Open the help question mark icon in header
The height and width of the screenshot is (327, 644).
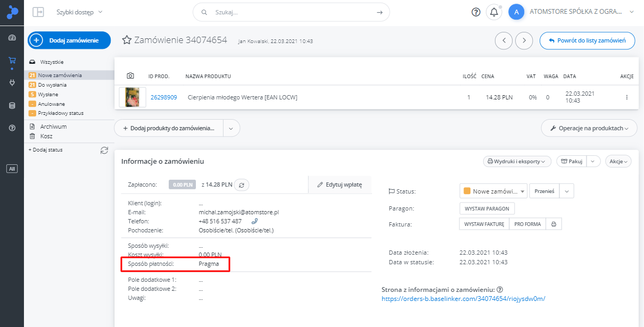(476, 12)
